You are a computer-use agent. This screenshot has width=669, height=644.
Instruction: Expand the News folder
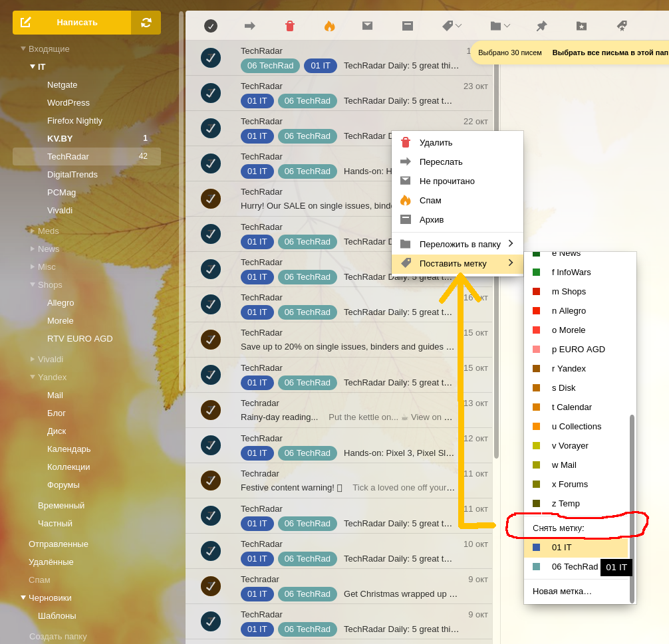coord(33,249)
